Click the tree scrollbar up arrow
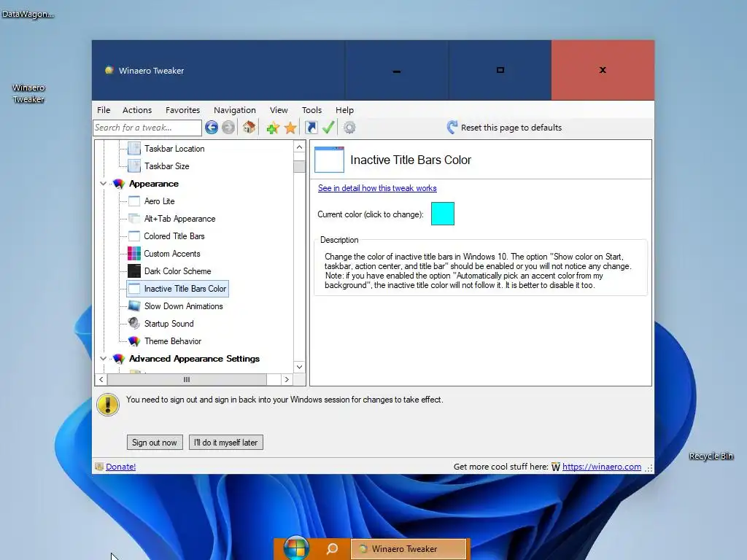747x560 pixels. [299, 147]
